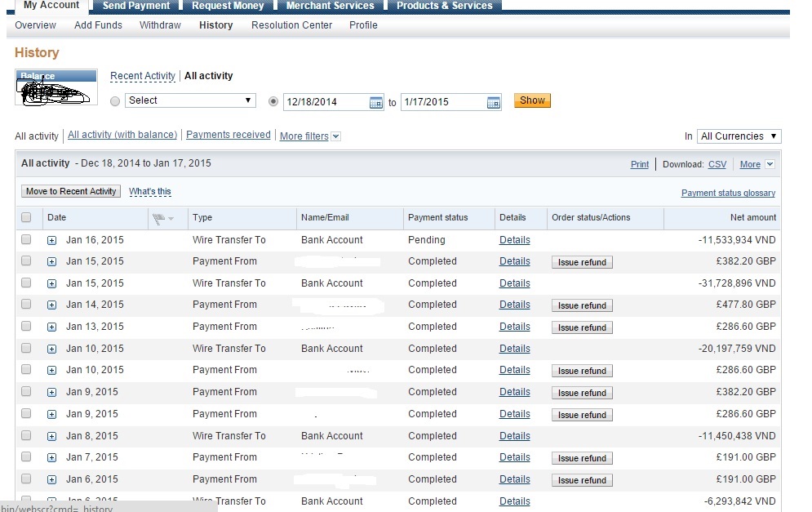This screenshot has width=812, height=512.
Task: Expand the Jan 9 Payment From £382.20 row
Action: [x=51, y=392]
